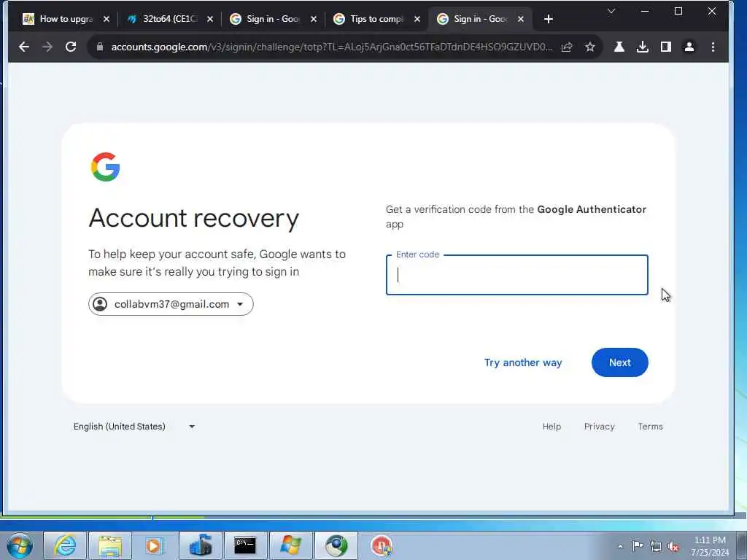Viewport: 747px width, 560px height.
Task: Open Windows Explorer folder in taskbar
Action: coord(110,545)
